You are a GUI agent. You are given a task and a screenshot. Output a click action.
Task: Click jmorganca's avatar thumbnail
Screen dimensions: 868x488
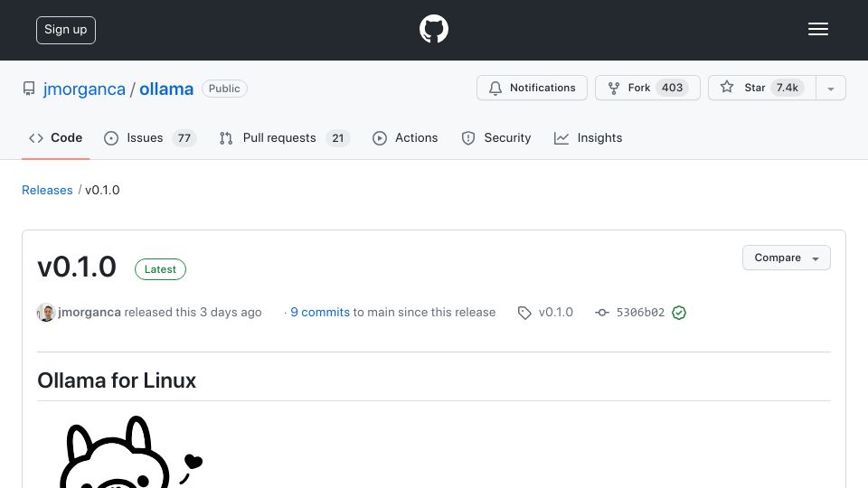(x=46, y=313)
